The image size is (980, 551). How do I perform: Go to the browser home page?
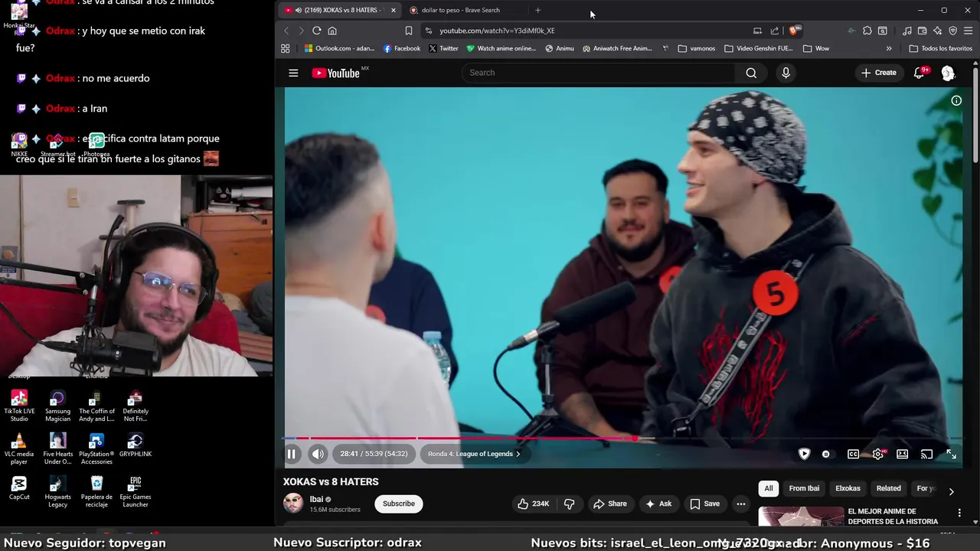click(x=332, y=31)
